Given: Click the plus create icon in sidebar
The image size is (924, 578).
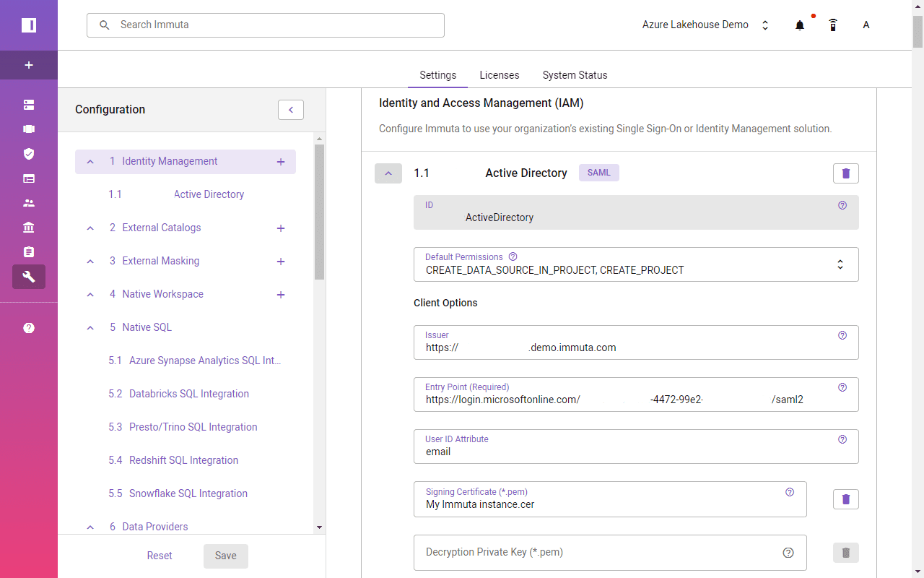Looking at the screenshot, I should tap(29, 65).
